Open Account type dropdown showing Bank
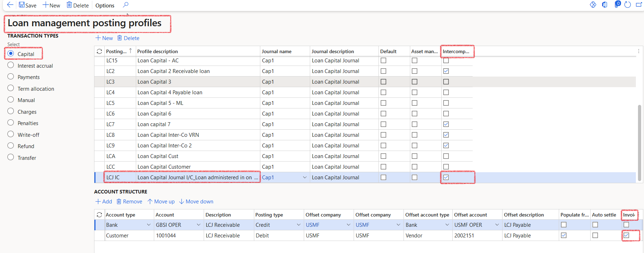The image size is (644, 253). (x=149, y=225)
